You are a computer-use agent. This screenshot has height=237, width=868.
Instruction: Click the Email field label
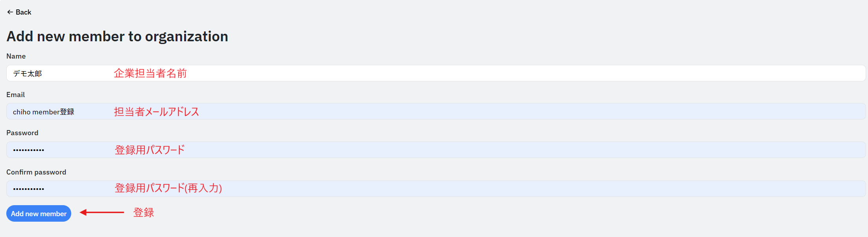coord(16,95)
